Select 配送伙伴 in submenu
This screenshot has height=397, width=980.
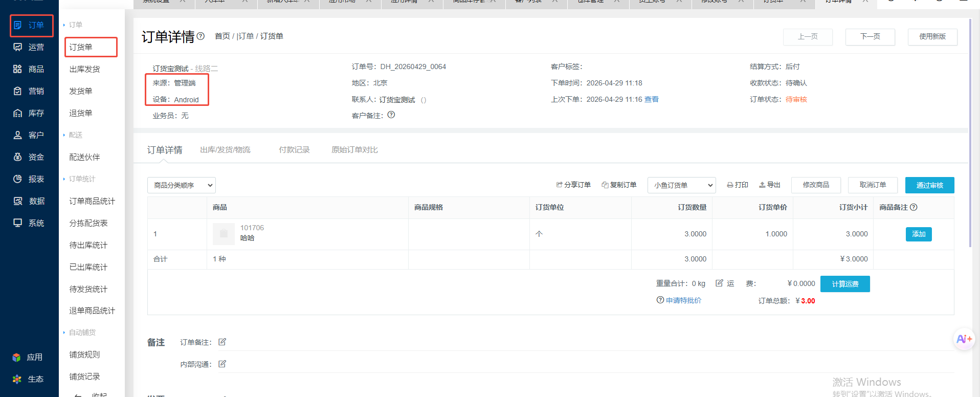pyautogui.click(x=85, y=157)
